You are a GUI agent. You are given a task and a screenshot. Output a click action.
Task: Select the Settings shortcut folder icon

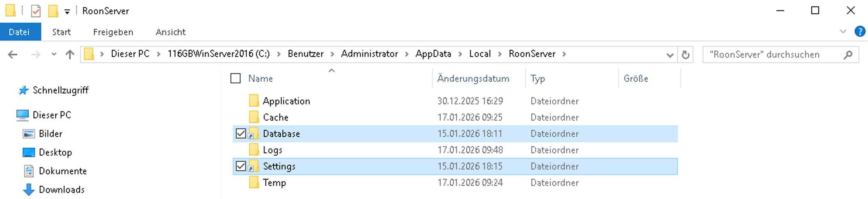[254, 166]
